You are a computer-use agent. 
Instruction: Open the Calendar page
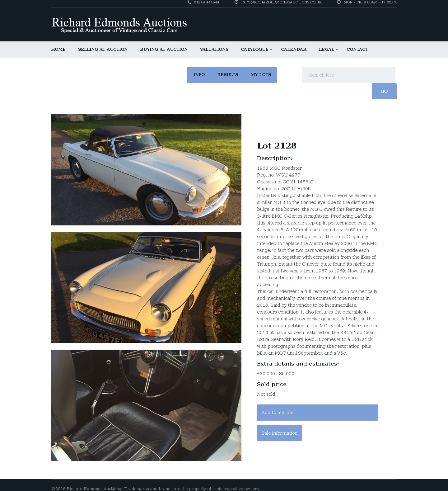pos(294,50)
